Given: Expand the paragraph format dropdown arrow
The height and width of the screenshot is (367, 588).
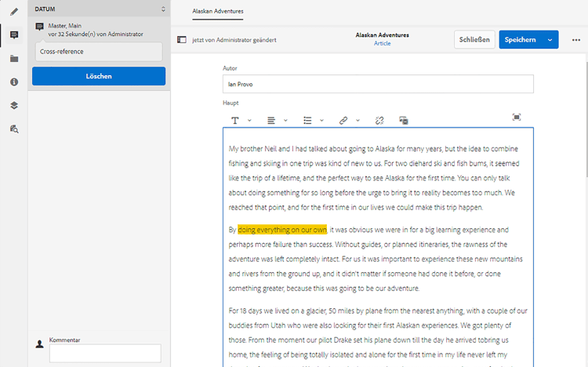Looking at the screenshot, I should tap(249, 121).
